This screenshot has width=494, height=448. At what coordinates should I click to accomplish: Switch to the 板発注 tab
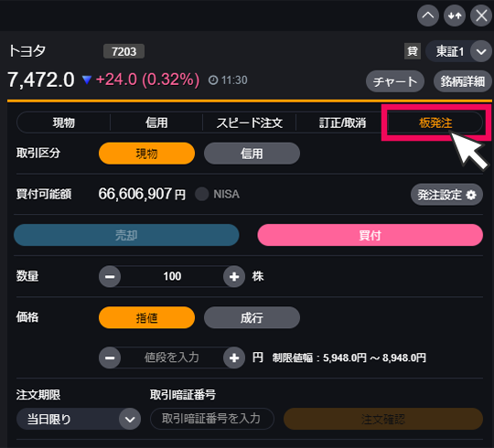click(435, 123)
